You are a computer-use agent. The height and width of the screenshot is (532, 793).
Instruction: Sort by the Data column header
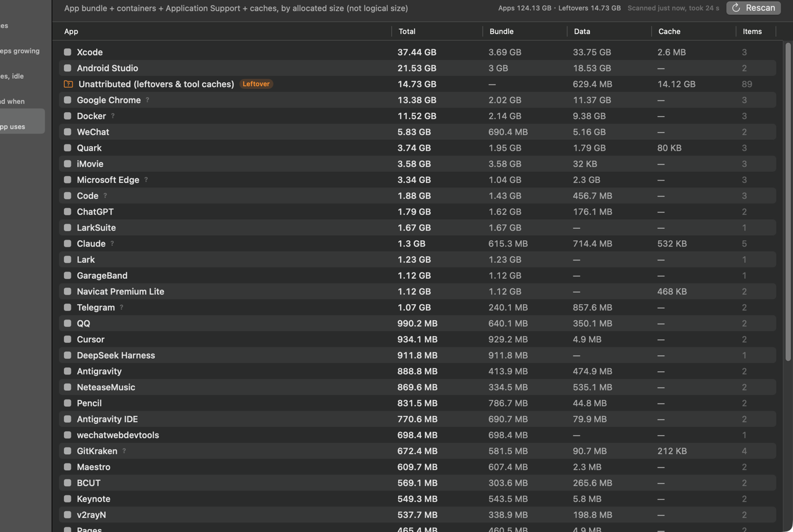coord(582,31)
